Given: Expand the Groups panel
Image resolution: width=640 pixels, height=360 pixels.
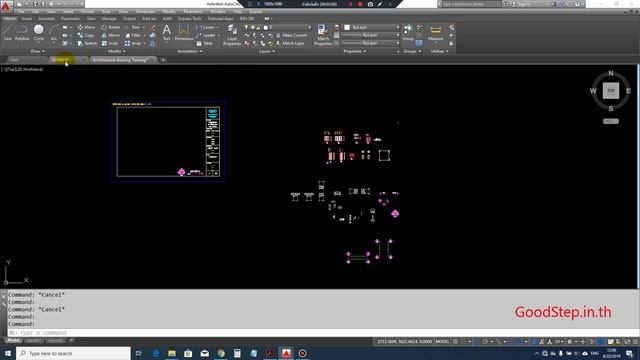Looking at the screenshot, I should coord(412,51).
